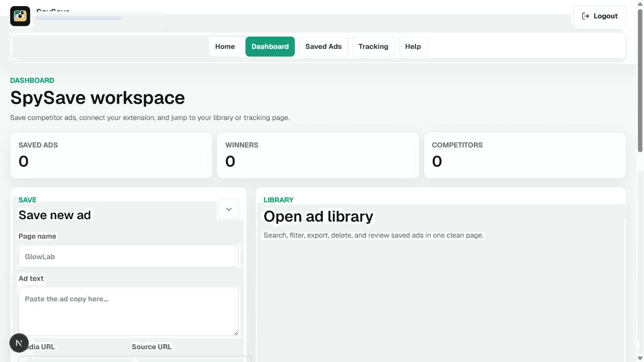Go to the Home tab

coord(225,46)
